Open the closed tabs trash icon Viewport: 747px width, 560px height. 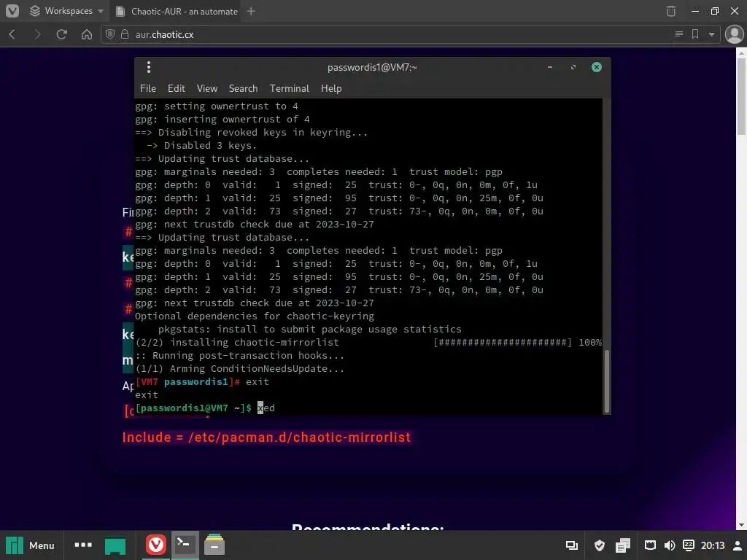pyautogui.click(x=671, y=11)
